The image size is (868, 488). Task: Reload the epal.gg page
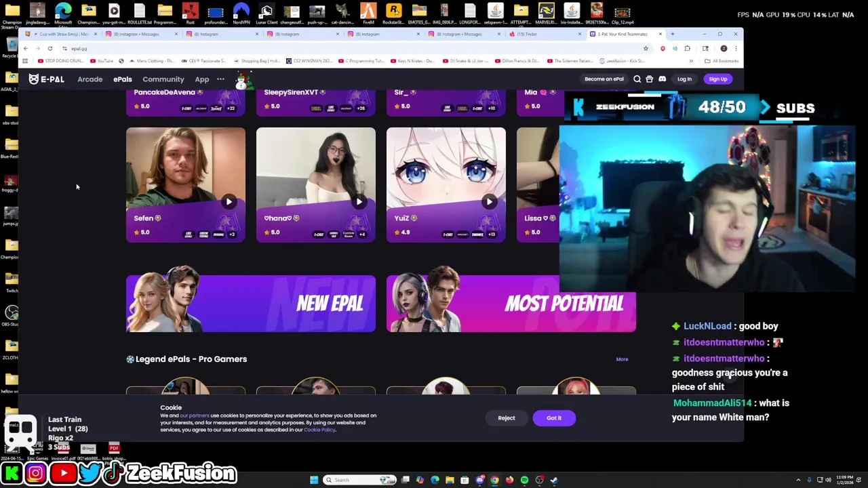click(x=50, y=49)
